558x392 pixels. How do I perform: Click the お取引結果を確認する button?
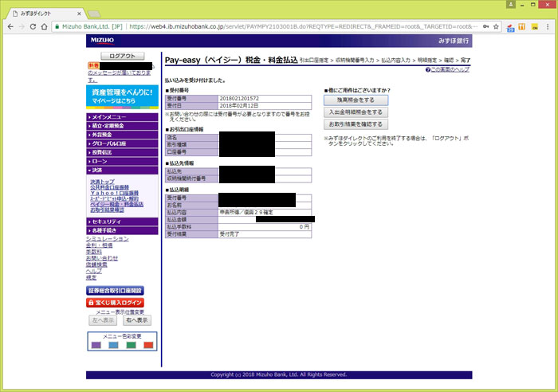(x=356, y=124)
